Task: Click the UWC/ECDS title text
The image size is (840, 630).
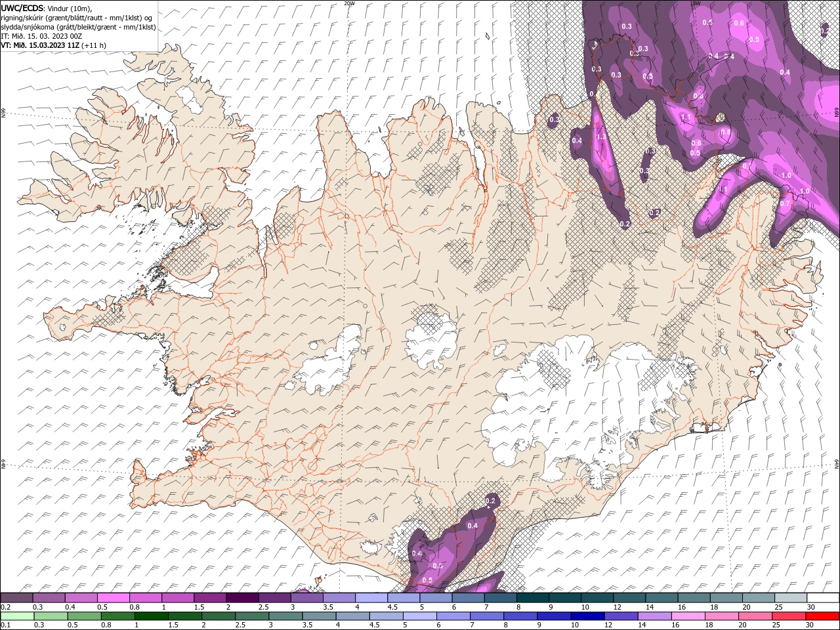Action: coord(22,8)
